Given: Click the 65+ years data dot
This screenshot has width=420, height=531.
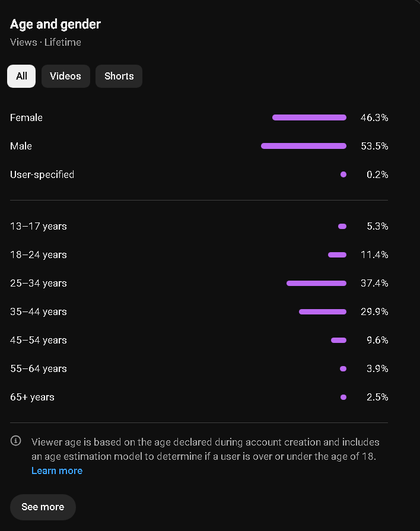Looking at the screenshot, I should [343, 397].
